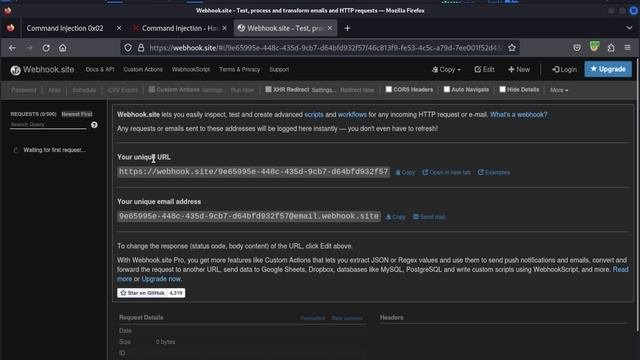
Task: Enable the Auto Navigate checkbox
Action: (447, 89)
